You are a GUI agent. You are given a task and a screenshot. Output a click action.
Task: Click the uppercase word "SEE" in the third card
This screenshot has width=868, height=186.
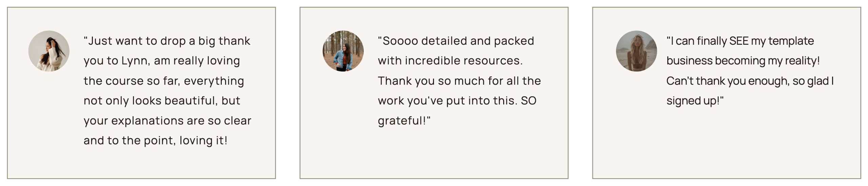tap(738, 41)
